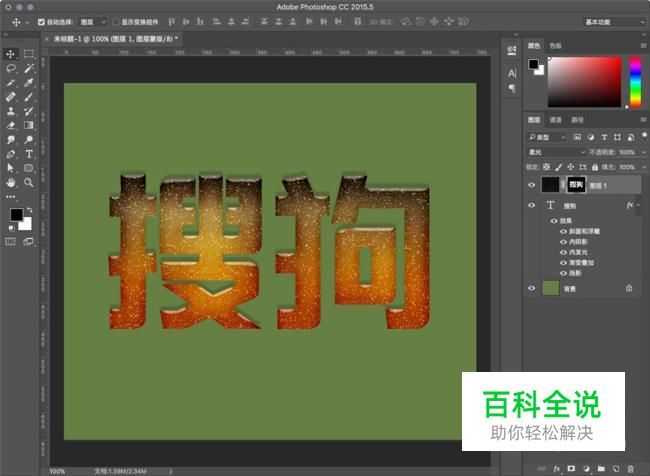The width and height of the screenshot is (650, 476).
Task: Switch to the 色板 swatches tab
Action: (555, 46)
